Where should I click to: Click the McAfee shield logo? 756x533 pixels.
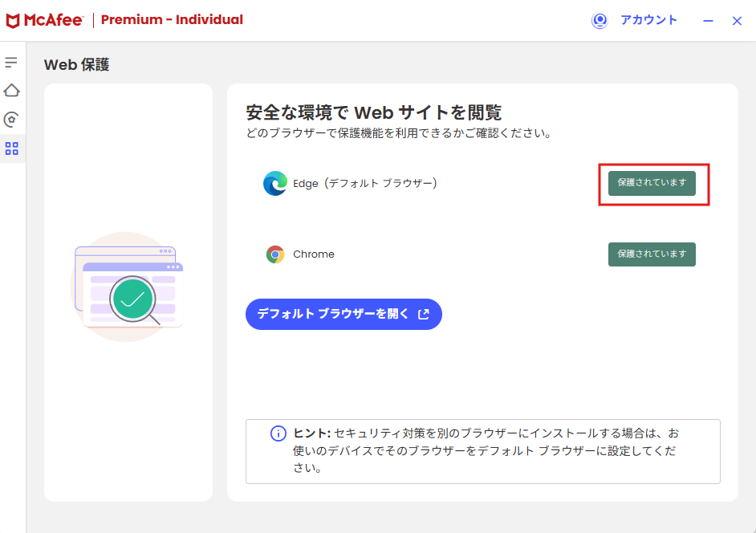click(13, 21)
